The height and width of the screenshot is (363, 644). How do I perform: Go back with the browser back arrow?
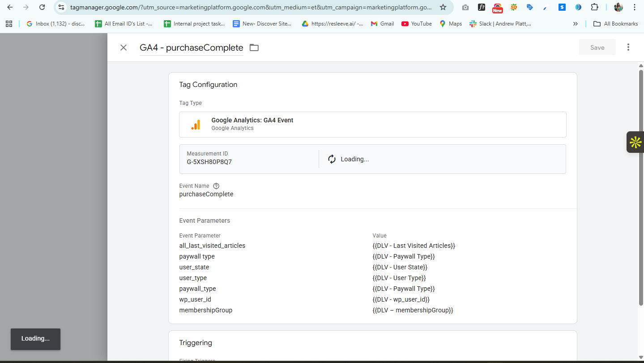tap(10, 7)
